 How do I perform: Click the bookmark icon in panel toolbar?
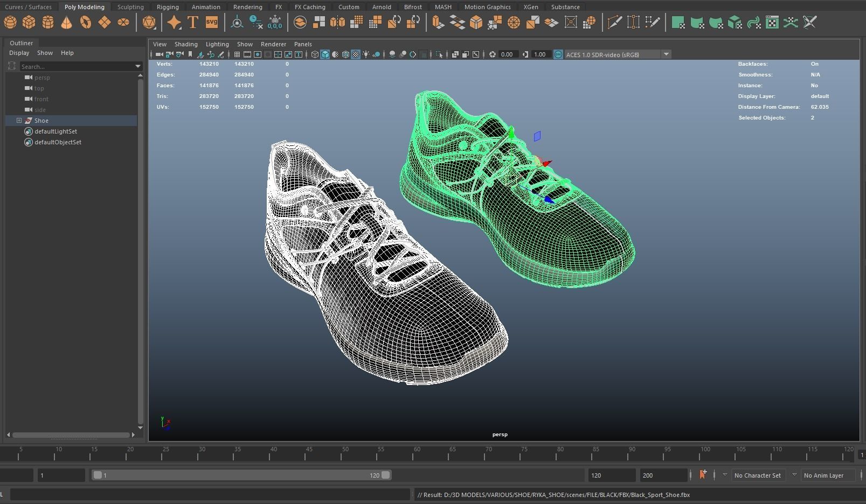click(x=190, y=54)
